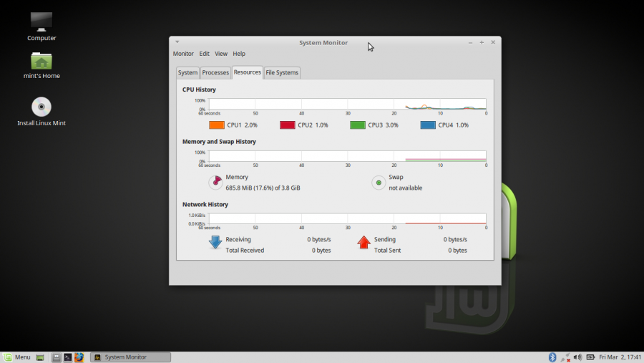Open mint's Home folder icon
This screenshot has height=363, width=644.
click(x=42, y=62)
